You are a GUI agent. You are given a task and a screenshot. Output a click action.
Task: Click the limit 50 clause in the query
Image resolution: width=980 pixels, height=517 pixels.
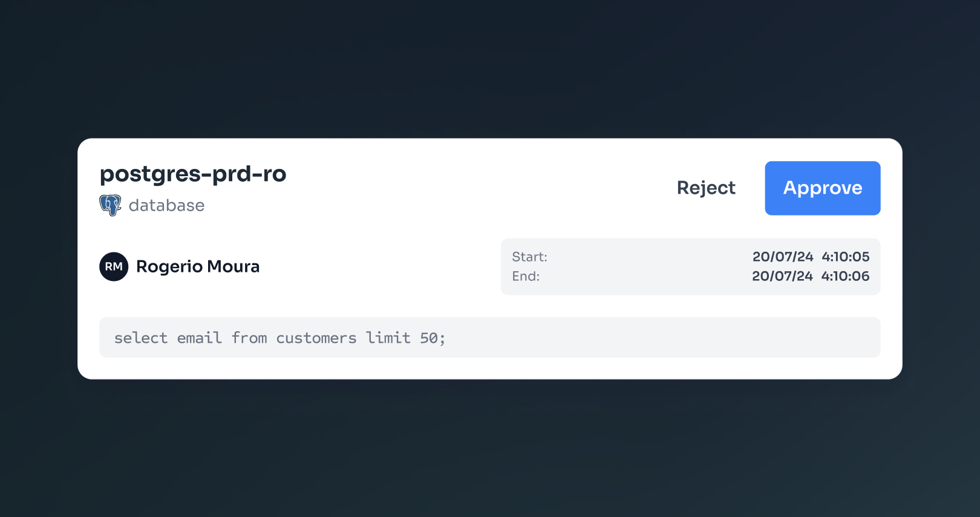click(x=405, y=337)
